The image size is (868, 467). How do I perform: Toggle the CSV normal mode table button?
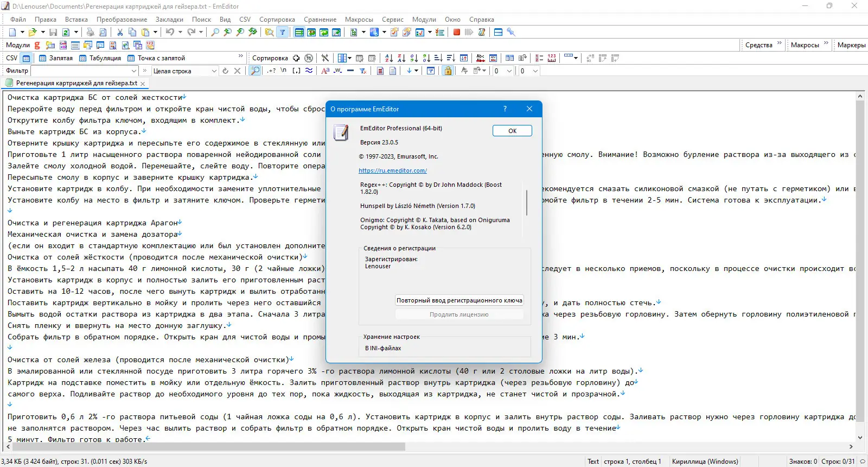pos(26,58)
